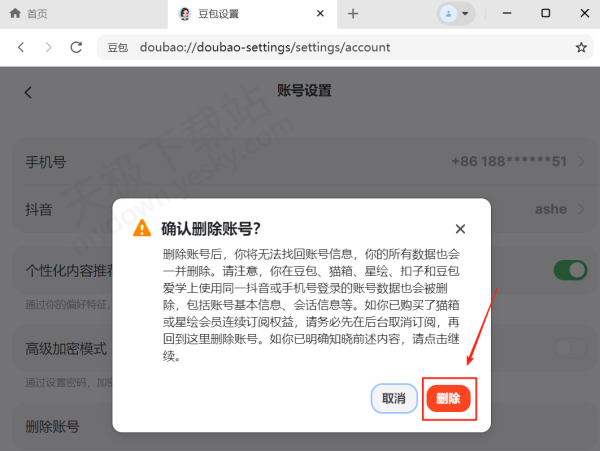
Task: Open a new tab with the plus icon
Action: pos(353,14)
